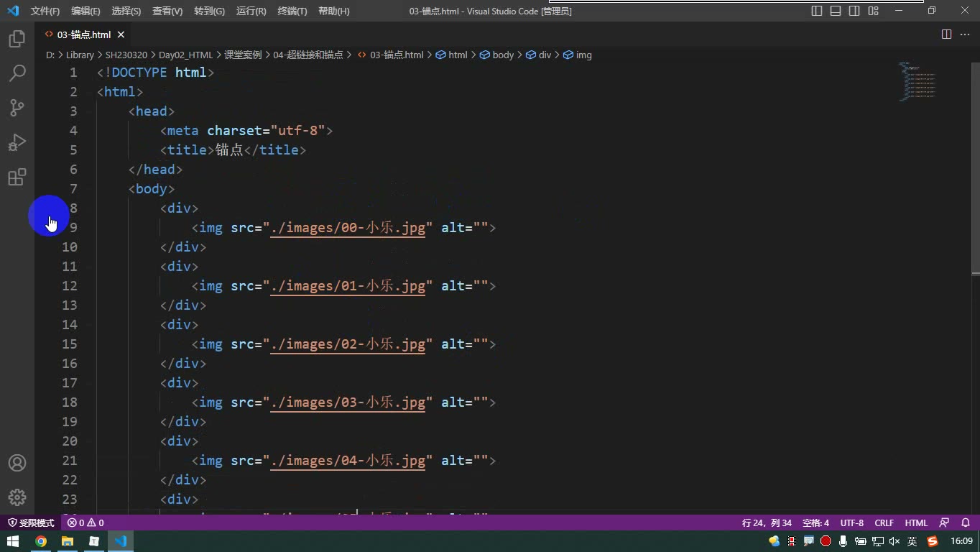Click the VS Code logo in title bar
Screen dimensions: 980x552
pos(12,11)
